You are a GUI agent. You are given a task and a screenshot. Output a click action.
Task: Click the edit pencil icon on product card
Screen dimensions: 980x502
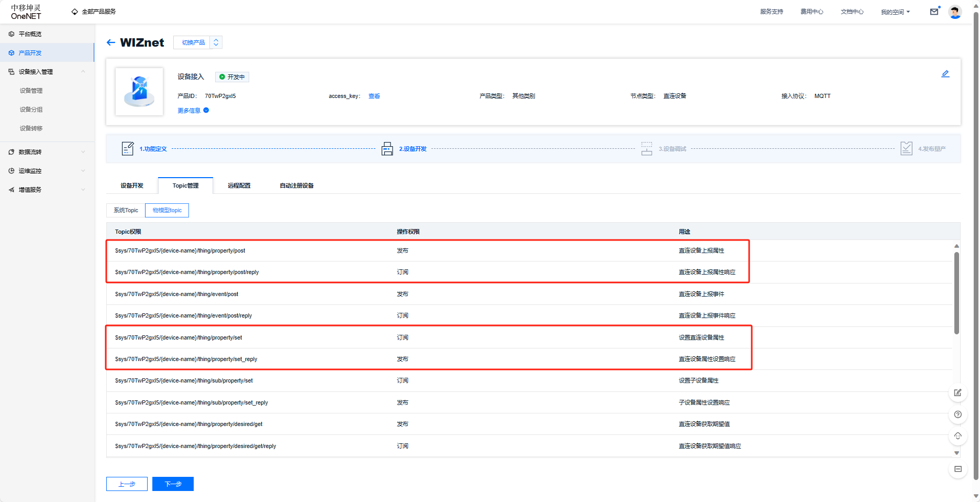pyautogui.click(x=945, y=74)
